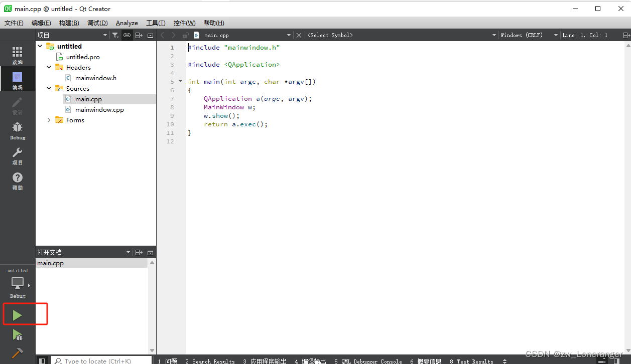The image size is (631, 364).
Task: Open the Analyze menu
Action: tap(127, 23)
